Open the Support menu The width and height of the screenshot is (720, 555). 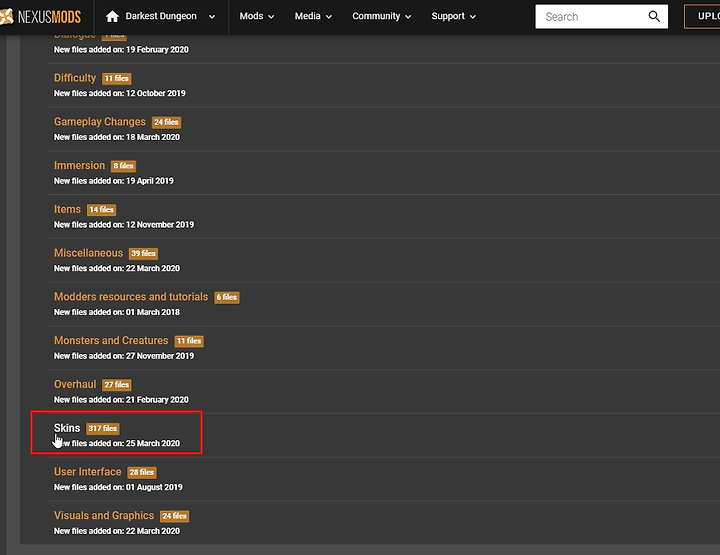point(453,16)
